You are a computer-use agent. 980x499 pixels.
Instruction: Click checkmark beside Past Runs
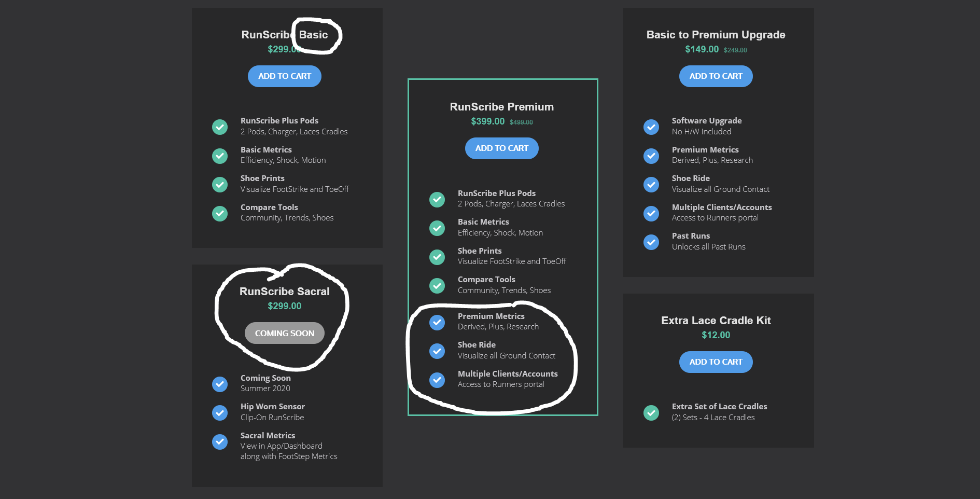pyautogui.click(x=651, y=242)
